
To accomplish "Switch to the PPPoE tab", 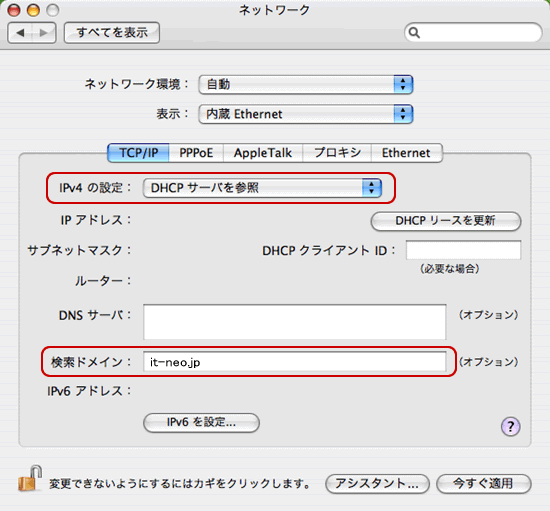I will pos(196,153).
